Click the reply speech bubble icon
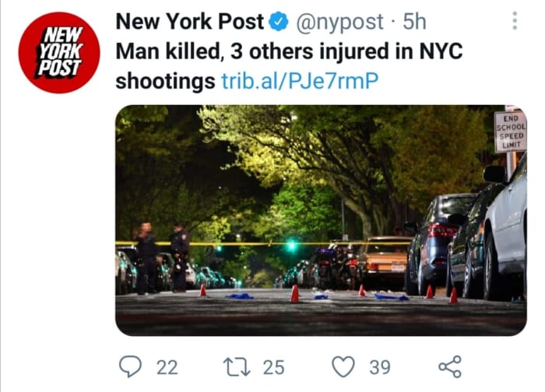Screen dimensions: 545x392 (x=130, y=366)
